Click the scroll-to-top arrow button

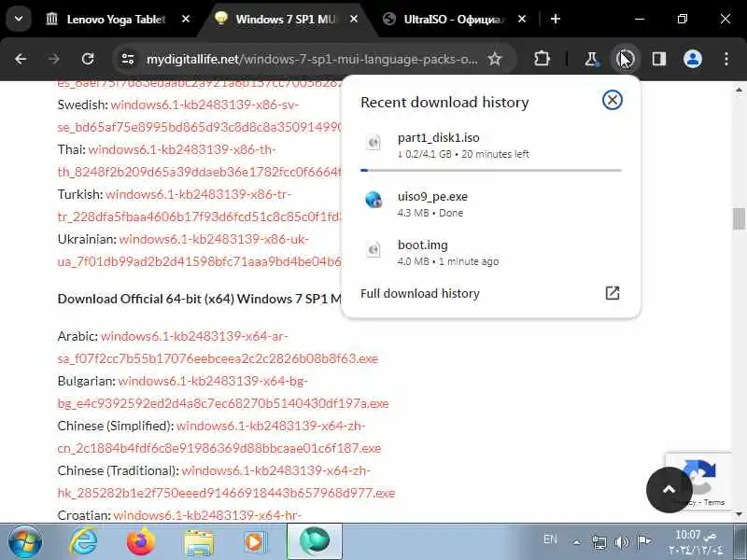click(669, 489)
